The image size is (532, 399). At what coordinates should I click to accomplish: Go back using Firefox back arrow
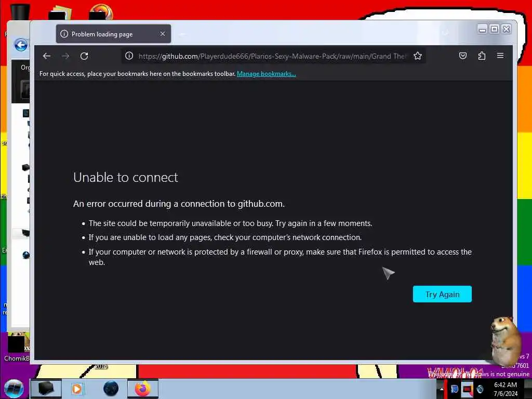pyautogui.click(x=47, y=56)
